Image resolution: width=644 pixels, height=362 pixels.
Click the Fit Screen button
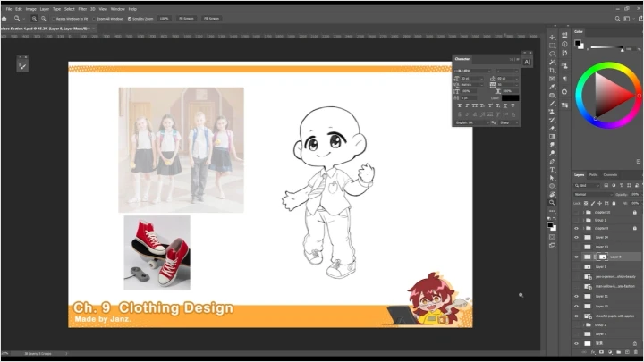point(186,18)
